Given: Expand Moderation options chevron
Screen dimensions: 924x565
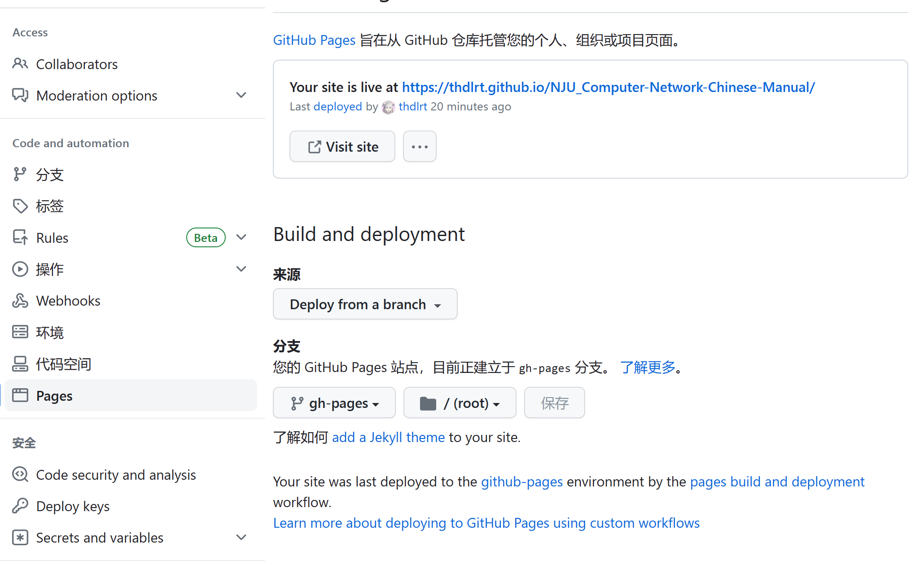Looking at the screenshot, I should pyautogui.click(x=241, y=95).
